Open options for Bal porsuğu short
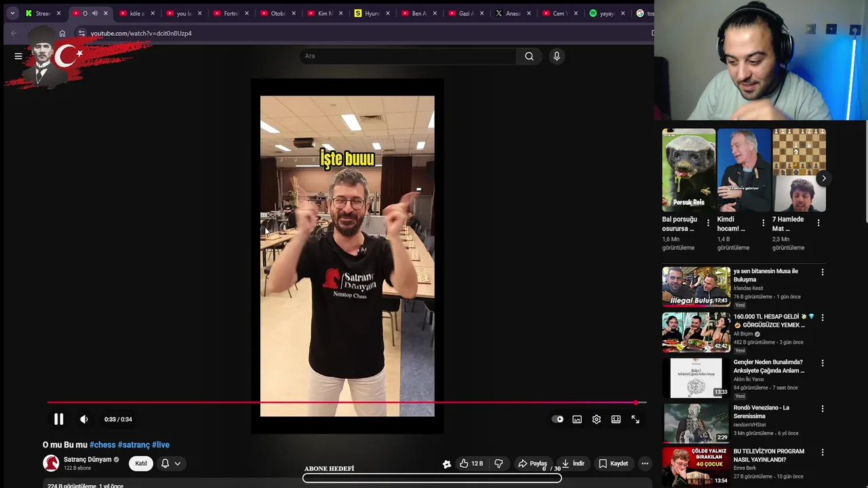Screen dimensions: 868x488 coord(708,222)
